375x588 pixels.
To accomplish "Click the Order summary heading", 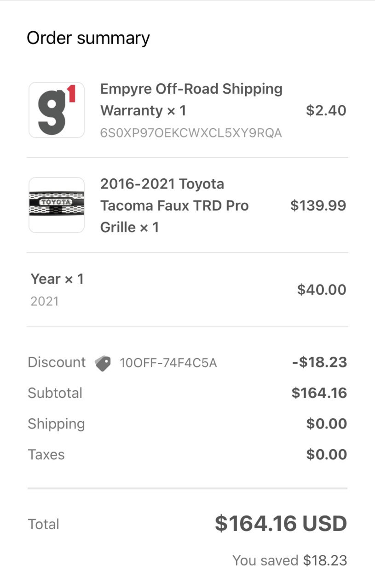I will pyautogui.click(x=88, y=38).
